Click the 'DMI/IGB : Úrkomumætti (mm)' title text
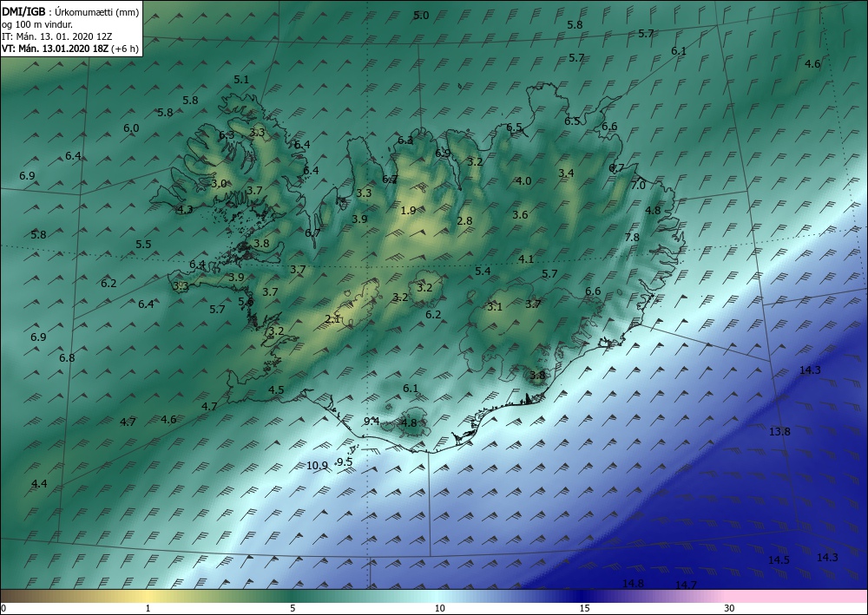The image size is (868, 615). click(70, 12)
